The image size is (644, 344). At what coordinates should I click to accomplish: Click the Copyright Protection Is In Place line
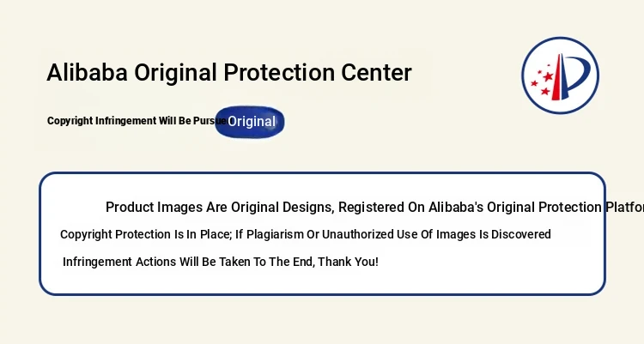tap(305, 234)
